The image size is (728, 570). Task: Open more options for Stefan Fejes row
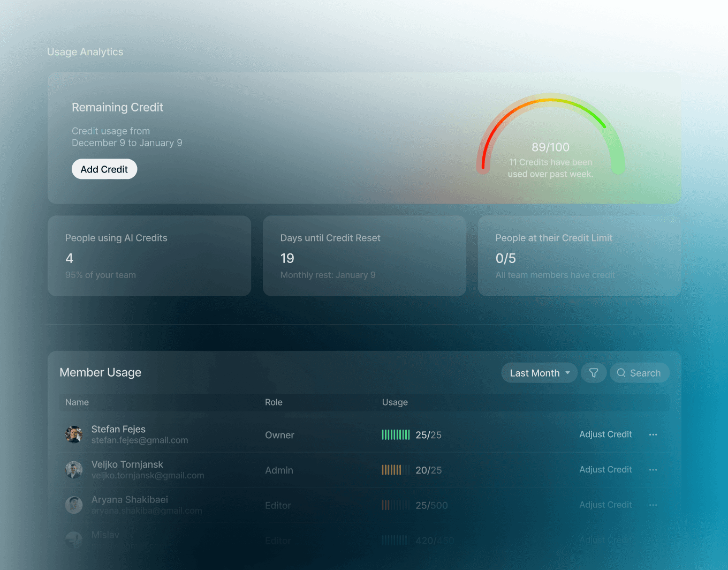click(x=653, y=434)
